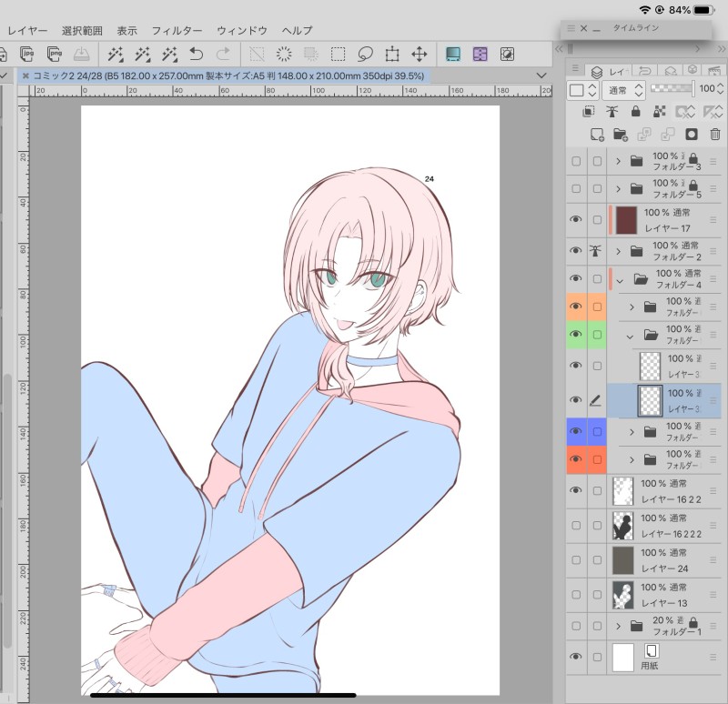Select the lasso selection icon
The height and width of the screenshot is (704, 728).
pos(366,55)
